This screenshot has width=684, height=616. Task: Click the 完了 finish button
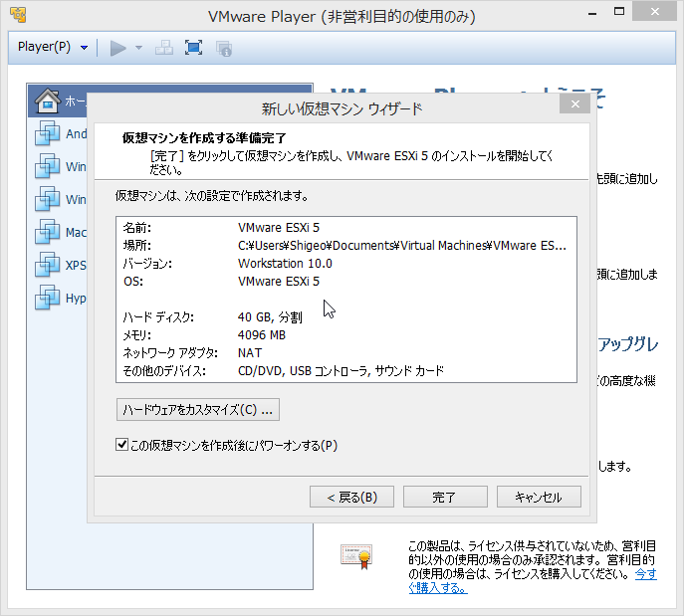[x=445, y=497]
